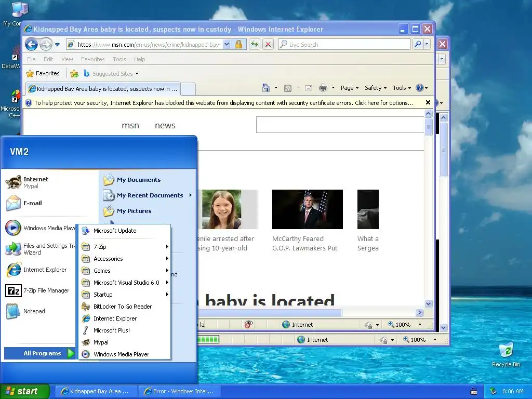Open Files and Settings Transfer Wizard
Image resolution: width=532 pixels, height=399 pixels.
(40, 249)
